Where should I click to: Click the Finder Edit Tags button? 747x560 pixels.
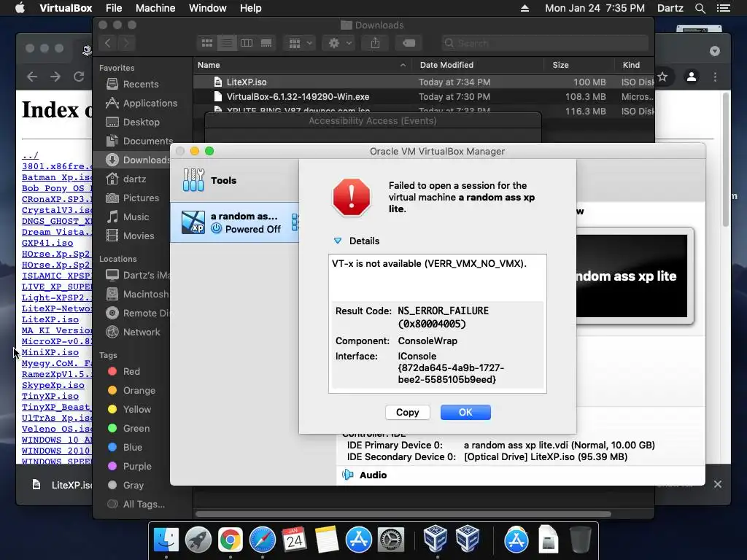(x=409, y=43)
